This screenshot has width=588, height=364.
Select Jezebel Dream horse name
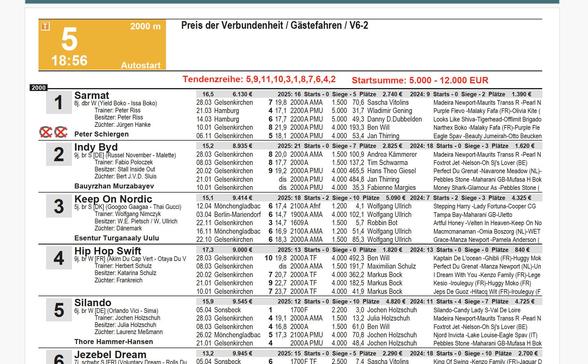pos(110,355)
